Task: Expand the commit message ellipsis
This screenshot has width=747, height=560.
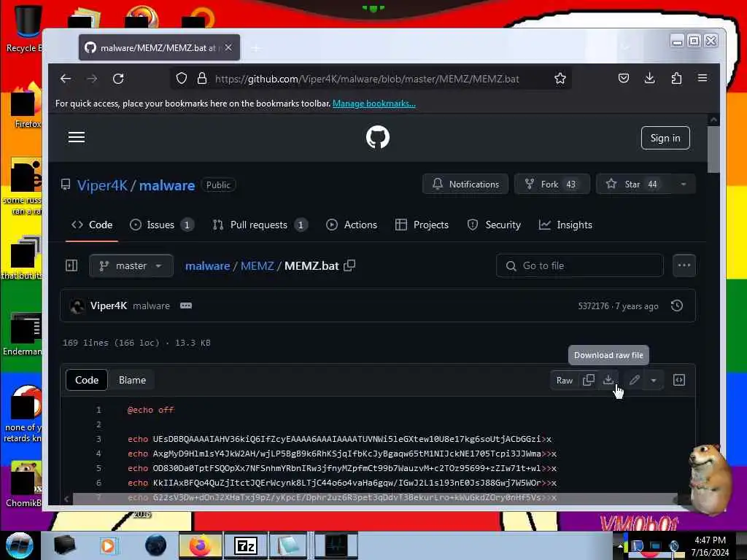Action: coord(186,306)
